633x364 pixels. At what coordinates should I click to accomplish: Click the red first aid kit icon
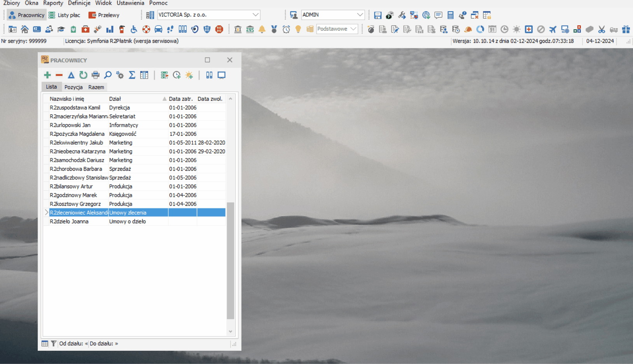pos(86,29)
